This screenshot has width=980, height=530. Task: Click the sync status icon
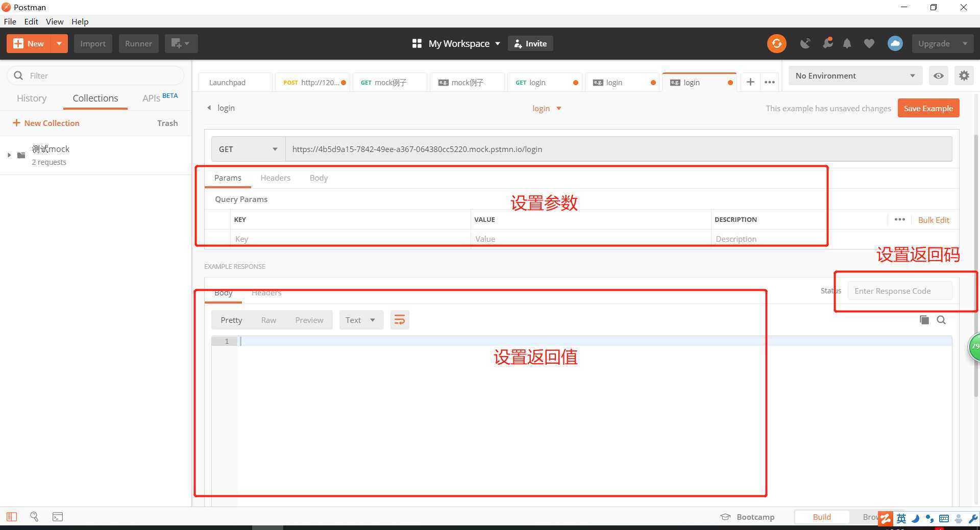tap(776, 43)
